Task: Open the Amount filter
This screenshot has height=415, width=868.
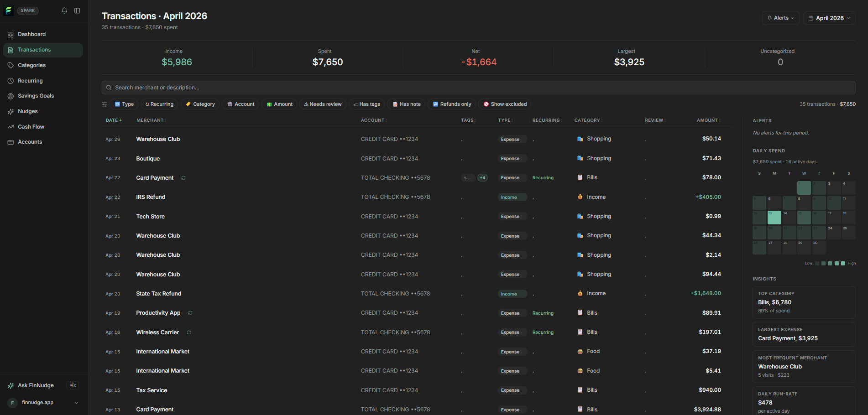Action: point(279,104)
